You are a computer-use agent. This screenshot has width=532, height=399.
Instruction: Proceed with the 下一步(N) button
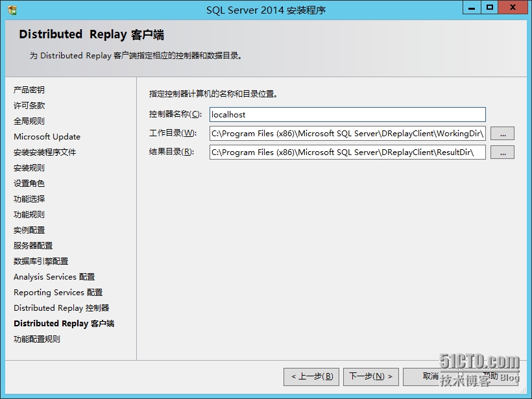tap(371, 376)
